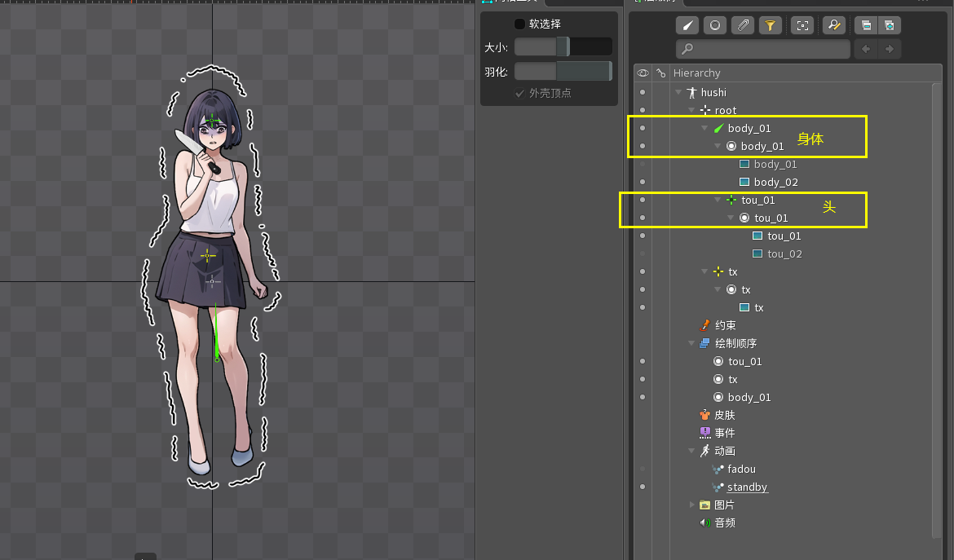Screen dimensions: 954x560
Task: Click the attachment paperclip filter button
Action: coord(742,25)
